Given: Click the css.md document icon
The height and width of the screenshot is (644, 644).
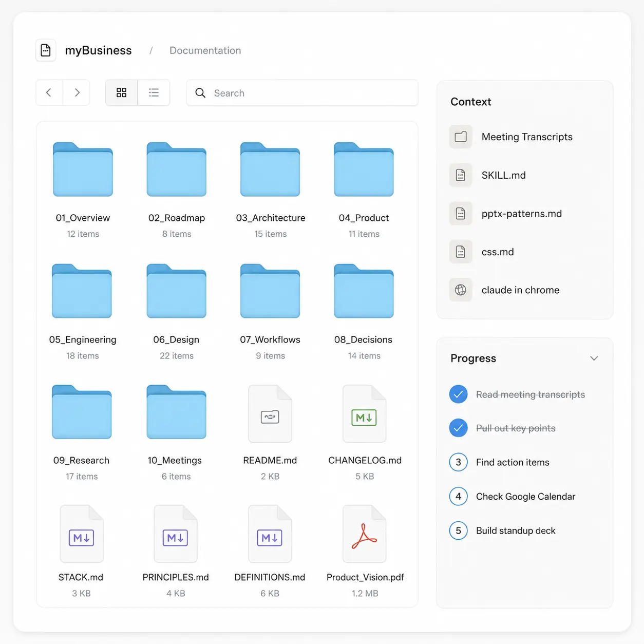Looking at the screenshot, I should (461, 252).
